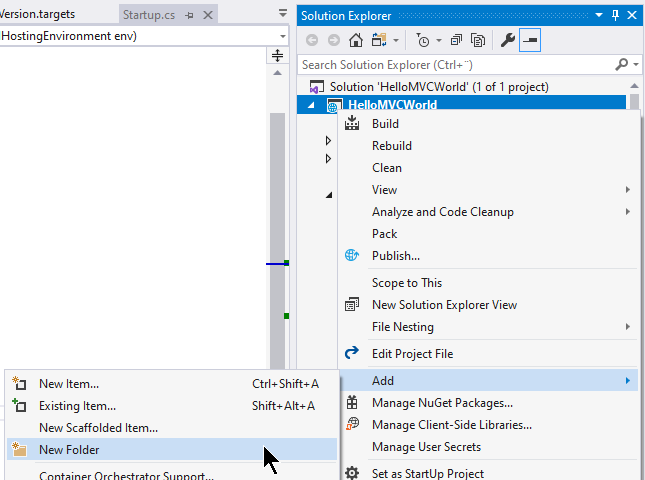Open the pending changes filter dropdown arrow
Screen dimensions: 645x480
point(439,40)
